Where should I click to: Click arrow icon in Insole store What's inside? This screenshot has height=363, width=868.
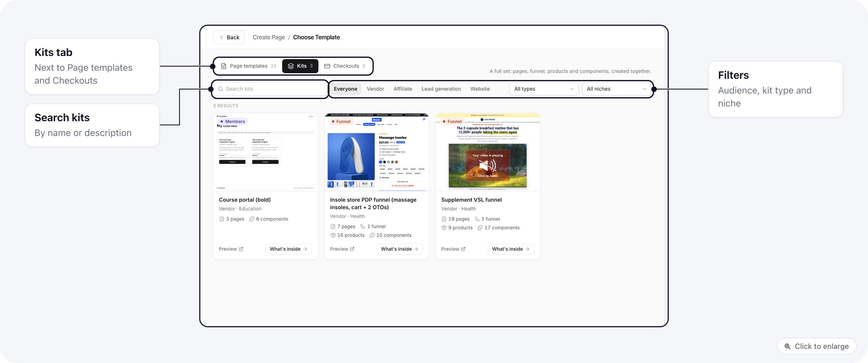click(x=416, y=249)
